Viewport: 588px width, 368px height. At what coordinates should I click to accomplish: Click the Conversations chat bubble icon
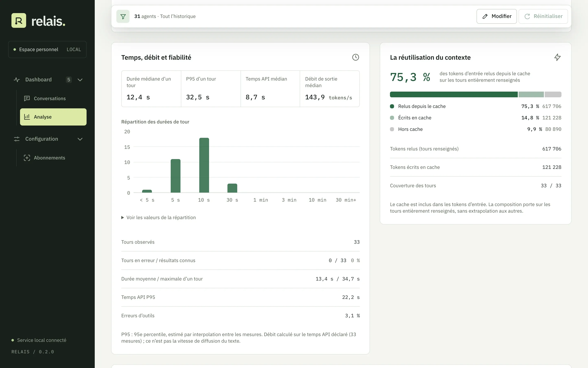[27, 98]
